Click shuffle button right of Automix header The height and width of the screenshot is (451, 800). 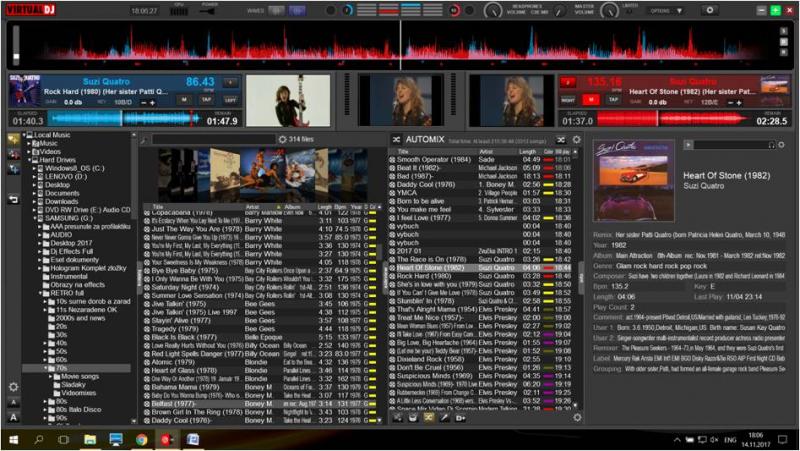[561, 139]
